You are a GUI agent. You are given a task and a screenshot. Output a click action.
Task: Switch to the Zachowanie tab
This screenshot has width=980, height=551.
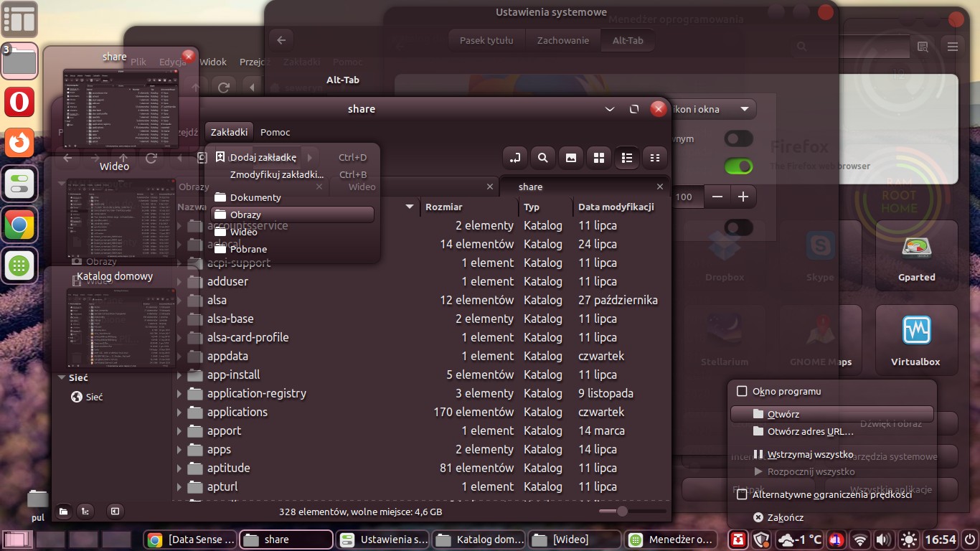(563, 40)
